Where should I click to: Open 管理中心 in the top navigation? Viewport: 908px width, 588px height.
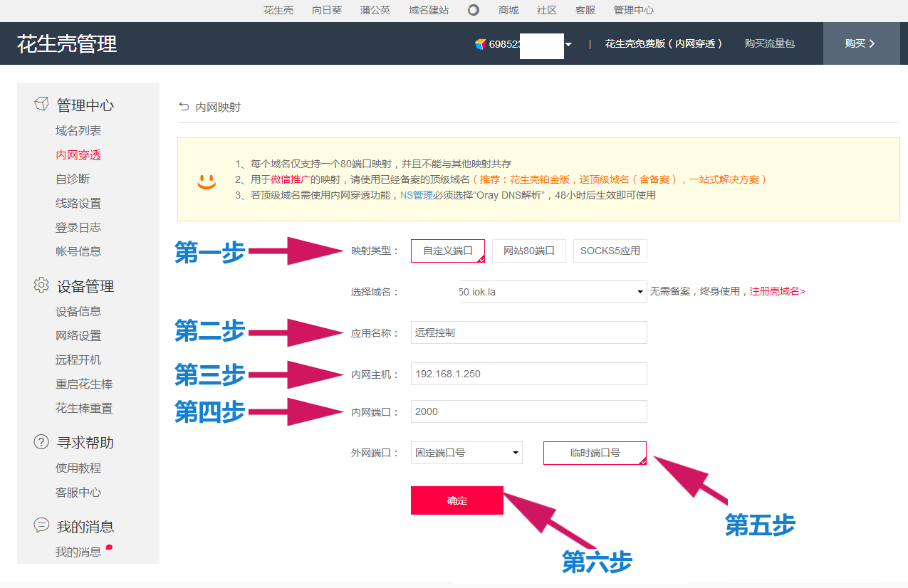tap(634, 10)
